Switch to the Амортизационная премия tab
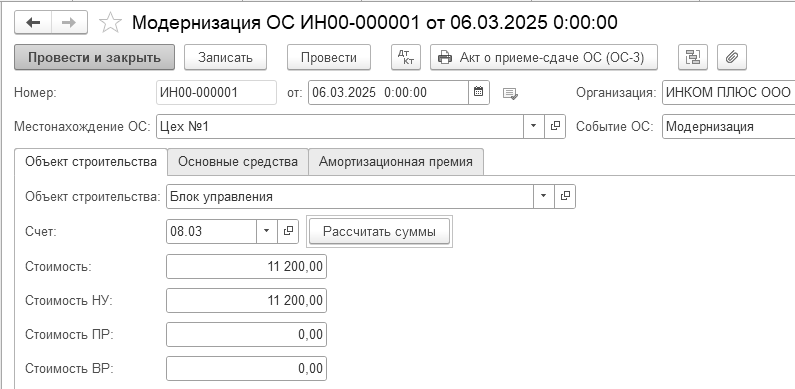The width and height of the screenshot is (795, 389). coord(396,162)
